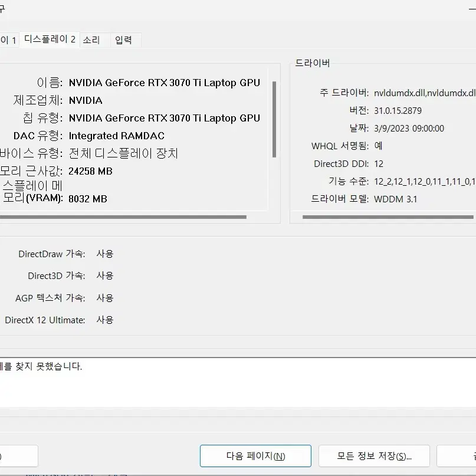Click the 칩 유형: label

[43, 118]
